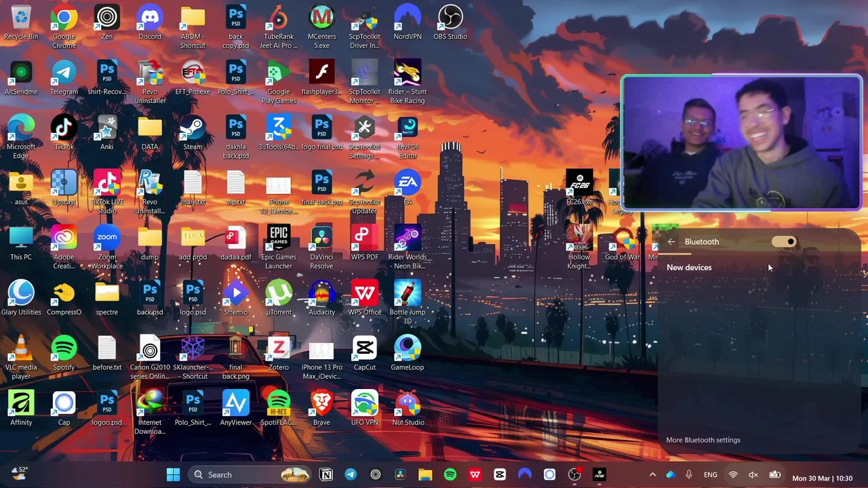Open the NordVPN desktop icon
The height and width of the screenshot is (488, 868).
(407, 22)
